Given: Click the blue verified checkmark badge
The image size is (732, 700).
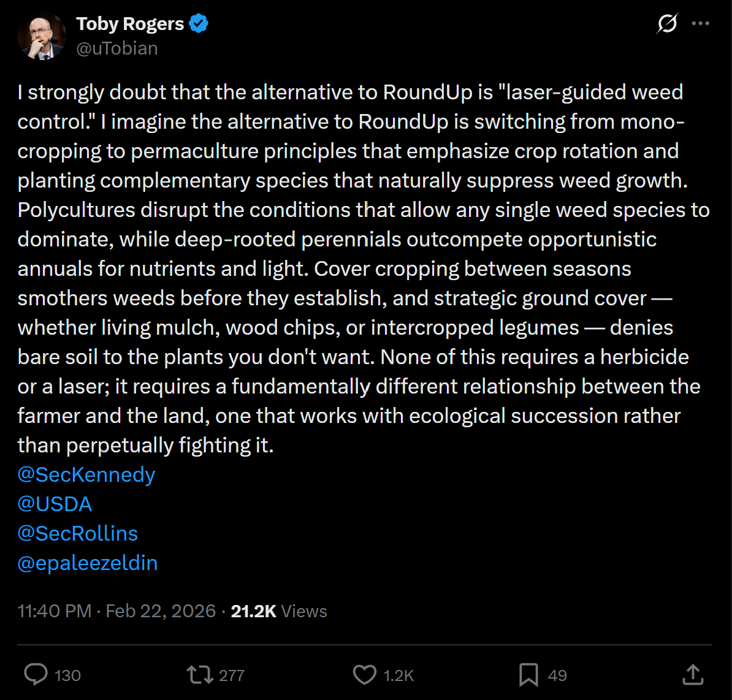Looking at the screenshot, I should [x=199, y=24].
